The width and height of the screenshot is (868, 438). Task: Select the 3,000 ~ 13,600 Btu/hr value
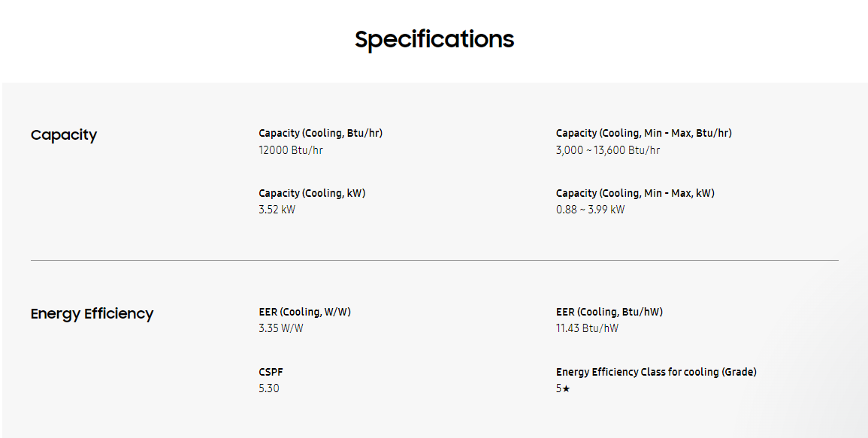(x=608, y=150)
